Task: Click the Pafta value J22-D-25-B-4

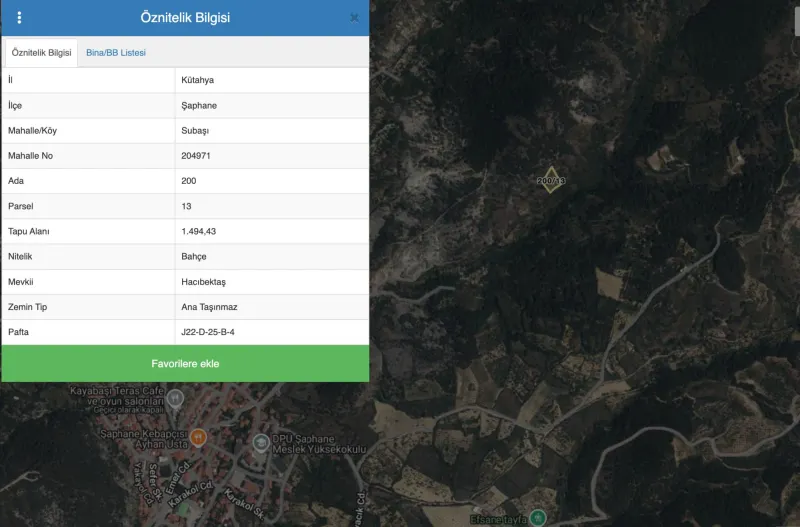Action: tap(208, 332)
